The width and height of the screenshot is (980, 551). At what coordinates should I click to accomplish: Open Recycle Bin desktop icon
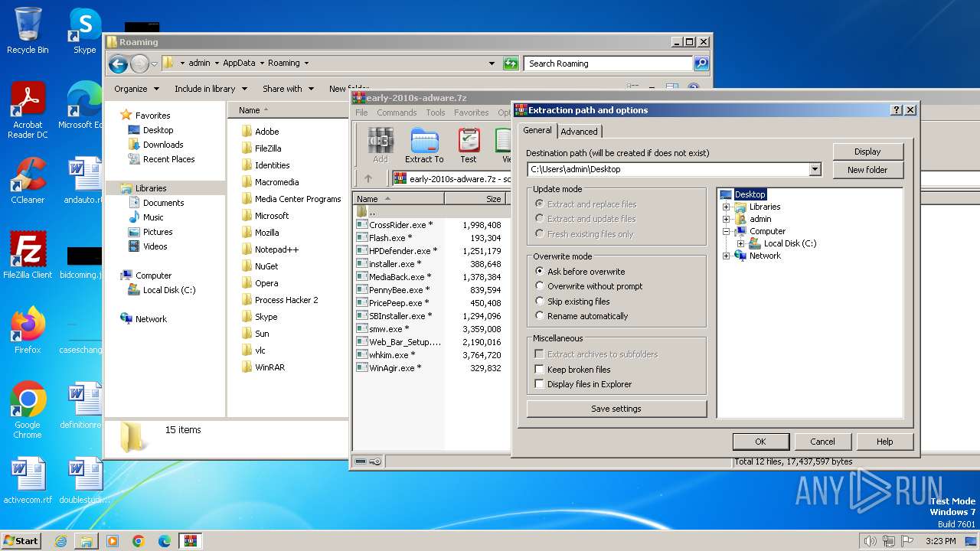pos(28,31)
